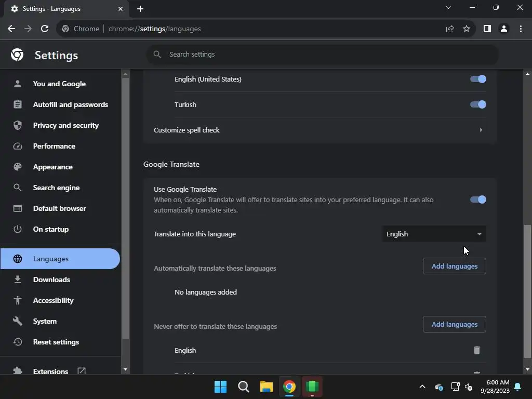The height and width of the screenshot is (399, 532).
Task: Open the Translate into this language dropdown
Action: coord(434,234)
